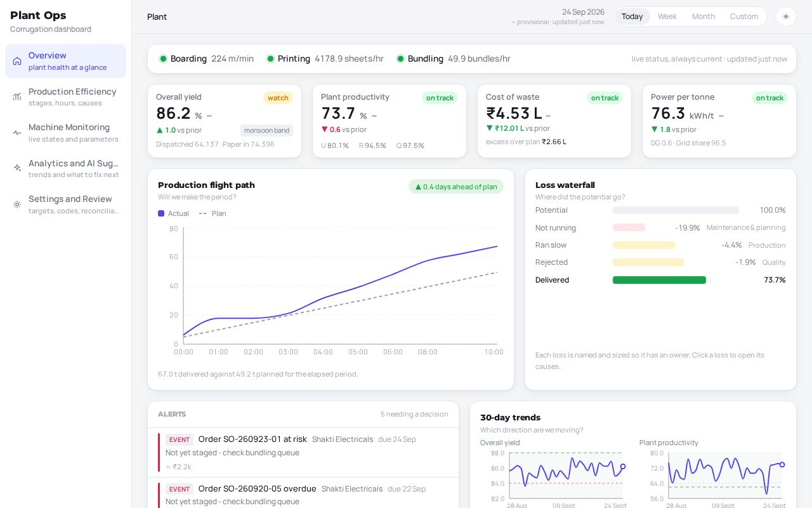Click the green Boarding status dot
The image size is (812, 508).
[163, 59]
